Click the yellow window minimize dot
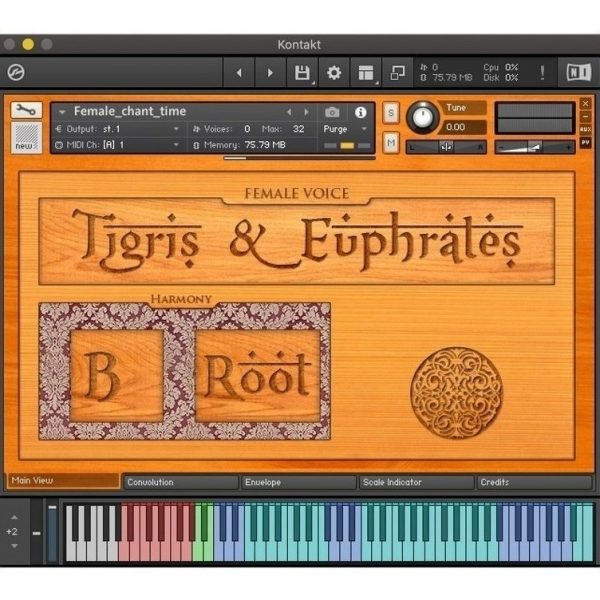This screenshot has height=600, width=600. point(28,44)
